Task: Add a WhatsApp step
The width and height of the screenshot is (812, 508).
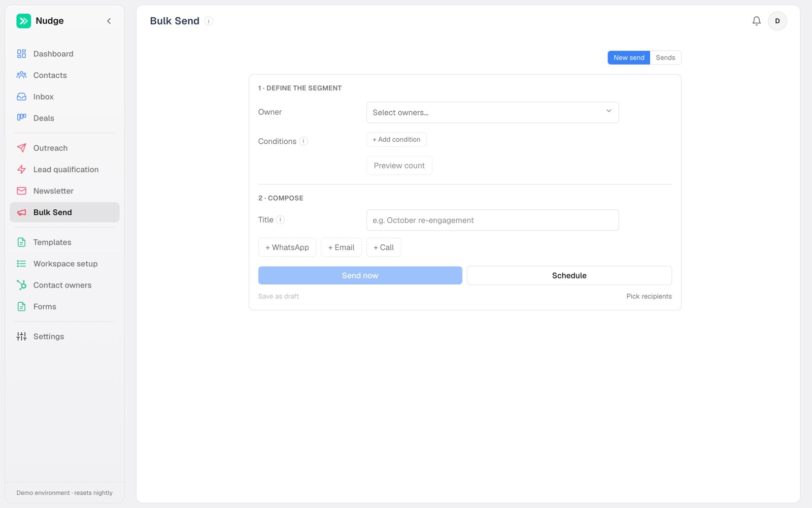Action: point(287,247)
